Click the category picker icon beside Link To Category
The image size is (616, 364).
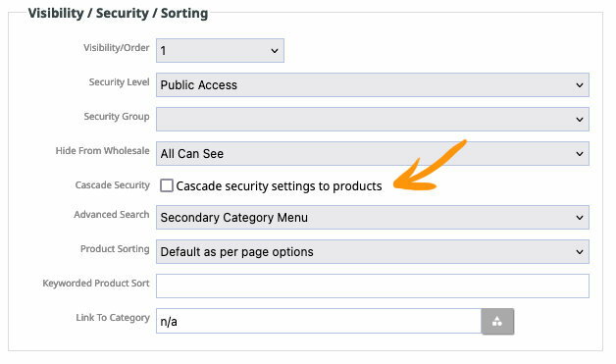coord(497,321)
